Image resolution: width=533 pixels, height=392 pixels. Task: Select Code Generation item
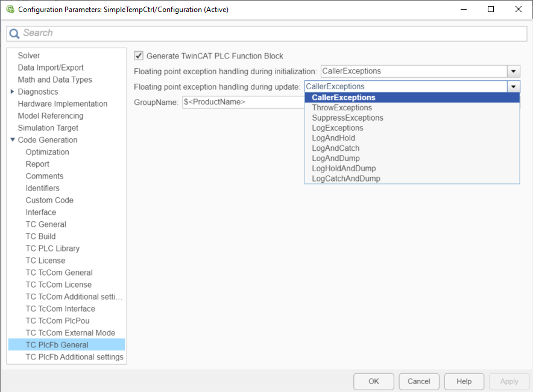[48, 140]
